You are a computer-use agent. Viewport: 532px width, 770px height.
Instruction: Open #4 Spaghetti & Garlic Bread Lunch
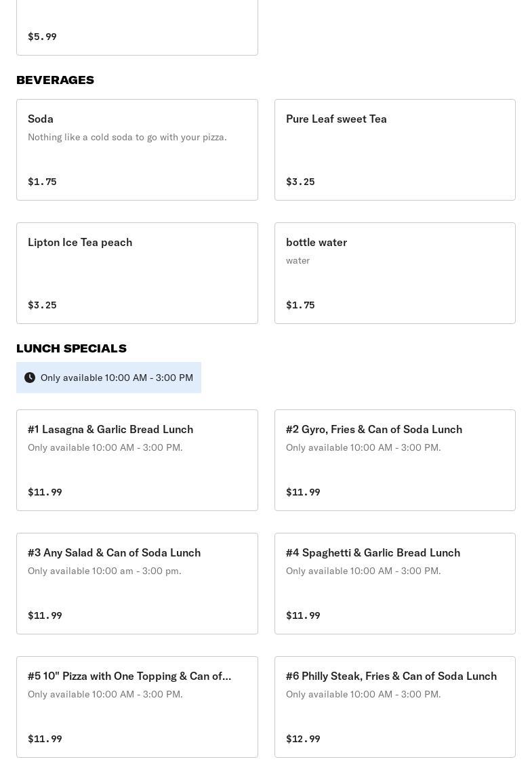click(394, 584)
